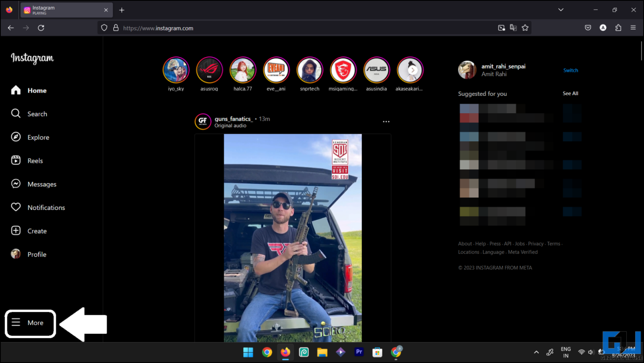The height and width of the screenshot is (363, 644).
Task: Click the guns_fanatics_ profile avatar icon
Action: pos(203,121)
